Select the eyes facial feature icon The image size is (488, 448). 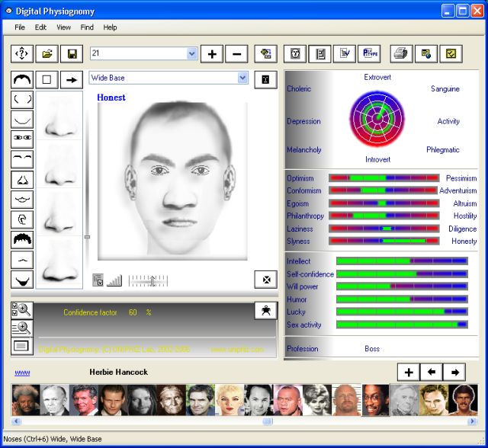click(21, 139)
